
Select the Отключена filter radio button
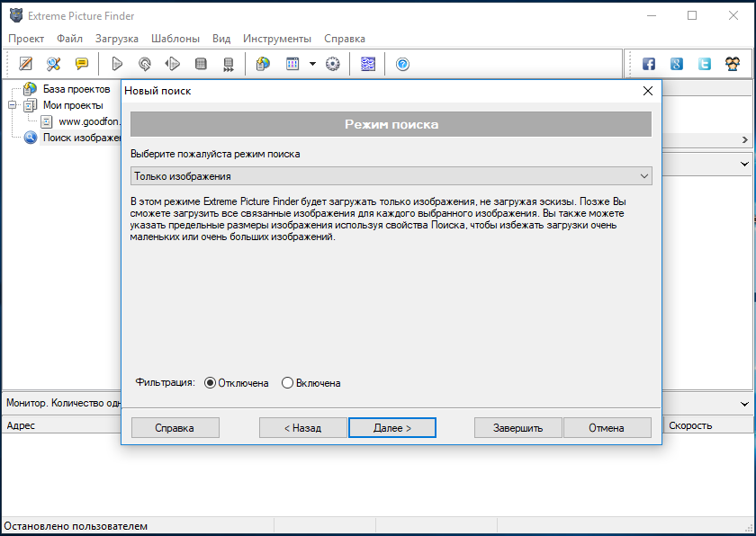tap(211, 383)
